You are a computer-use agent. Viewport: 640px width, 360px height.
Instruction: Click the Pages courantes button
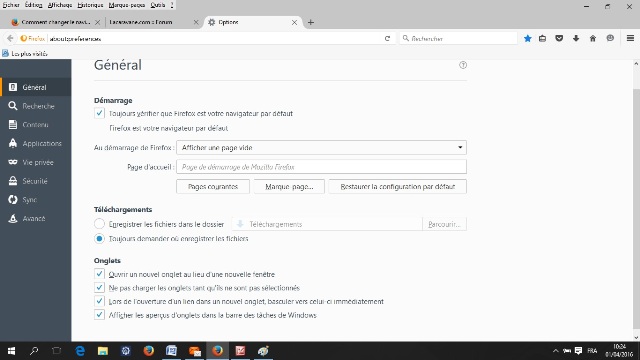[213, 187]
